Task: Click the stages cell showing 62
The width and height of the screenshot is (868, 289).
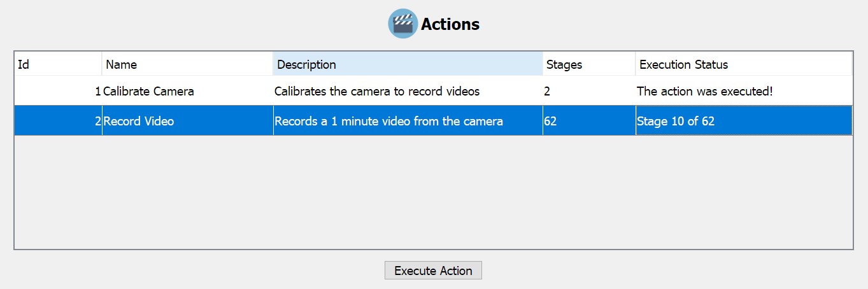Action: click(x=551, y=121)
